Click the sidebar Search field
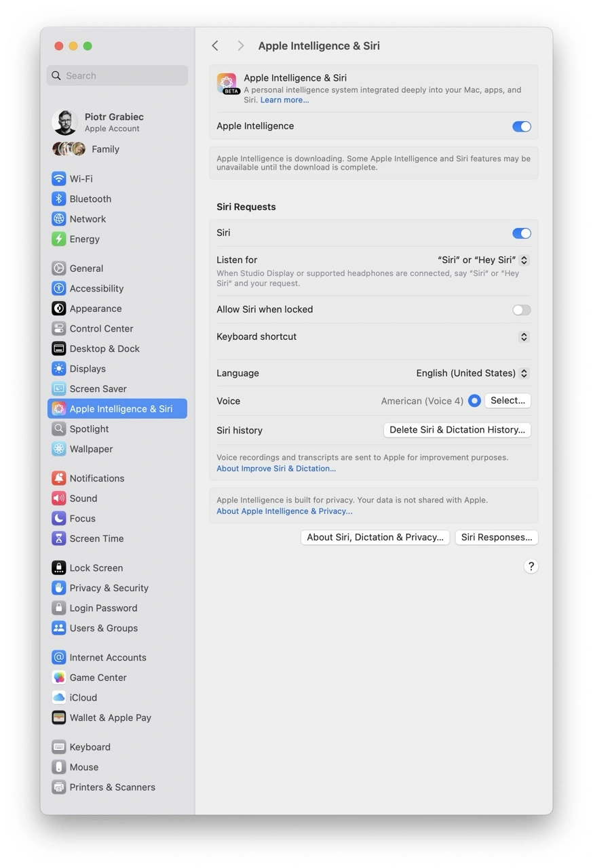 tap(117, 75)
